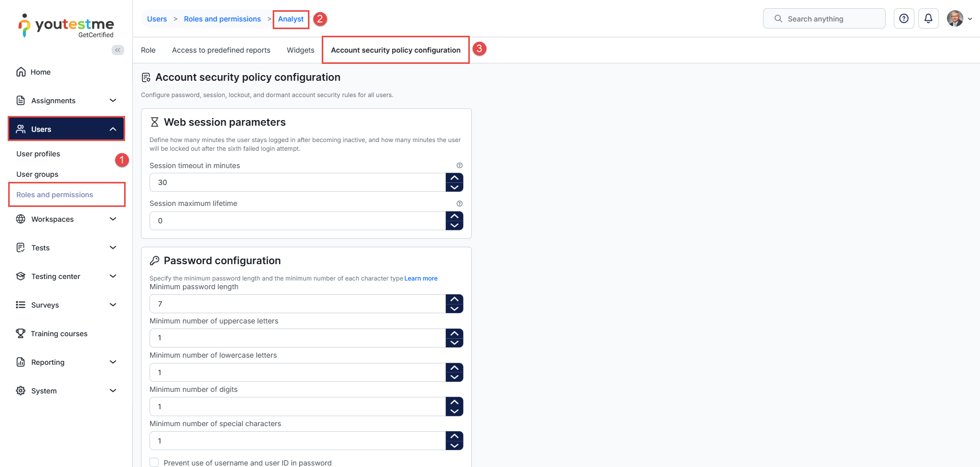This screenshot has width=980, height=467.
Task: Click the minimum number of uppercase letters field
Action: coord(298,338)
